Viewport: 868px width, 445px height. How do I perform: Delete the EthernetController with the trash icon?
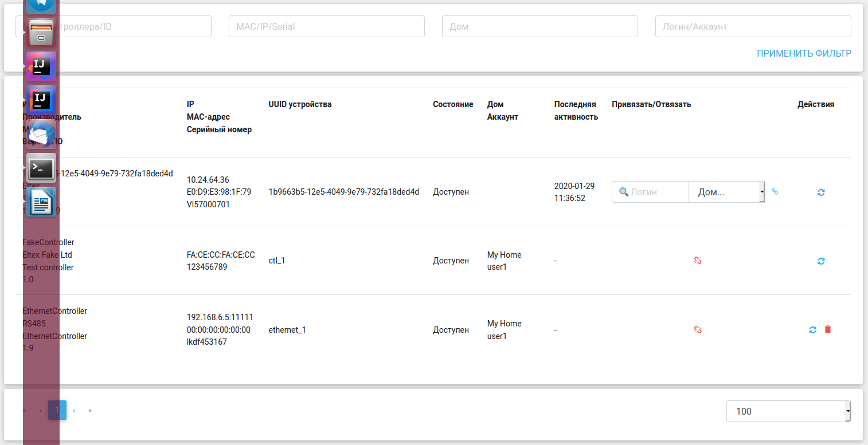coord(827,329)
